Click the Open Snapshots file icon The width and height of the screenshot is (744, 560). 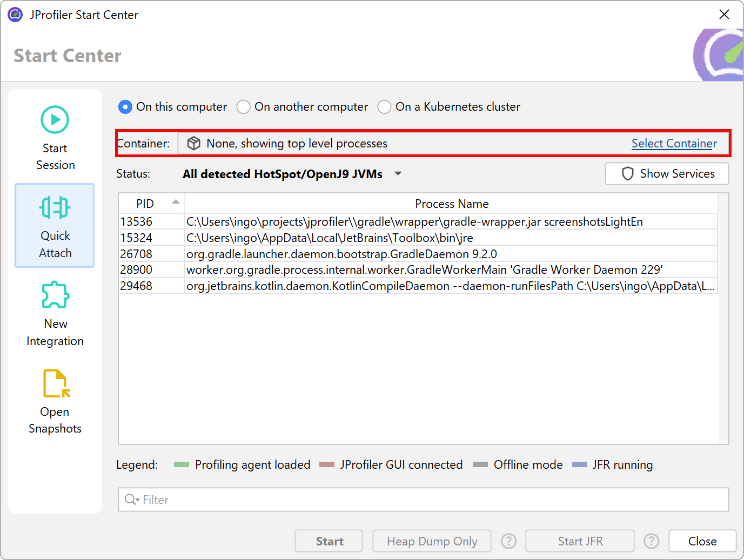tap(56, 383)
